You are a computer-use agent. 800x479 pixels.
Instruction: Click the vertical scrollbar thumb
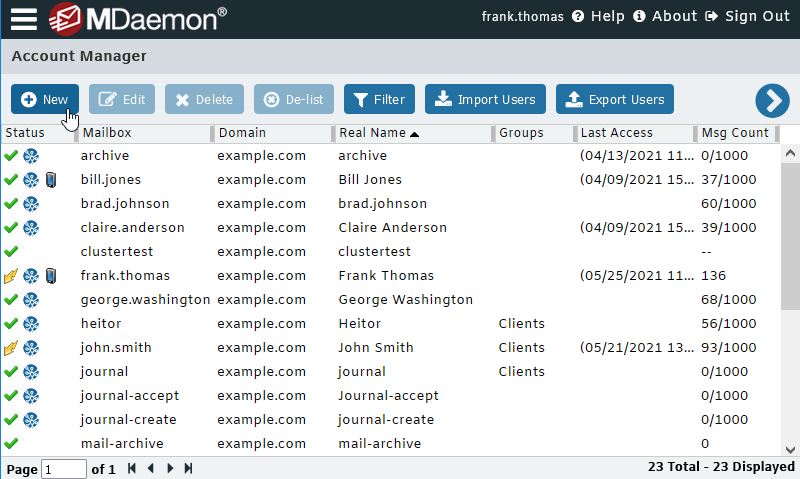coord(790,236)
